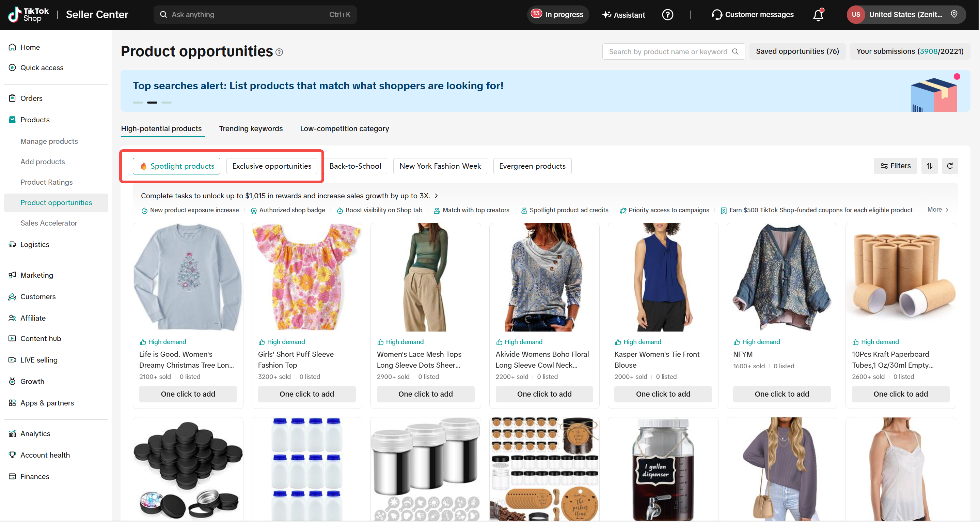Refresh the product list with the reload icon

950,166
